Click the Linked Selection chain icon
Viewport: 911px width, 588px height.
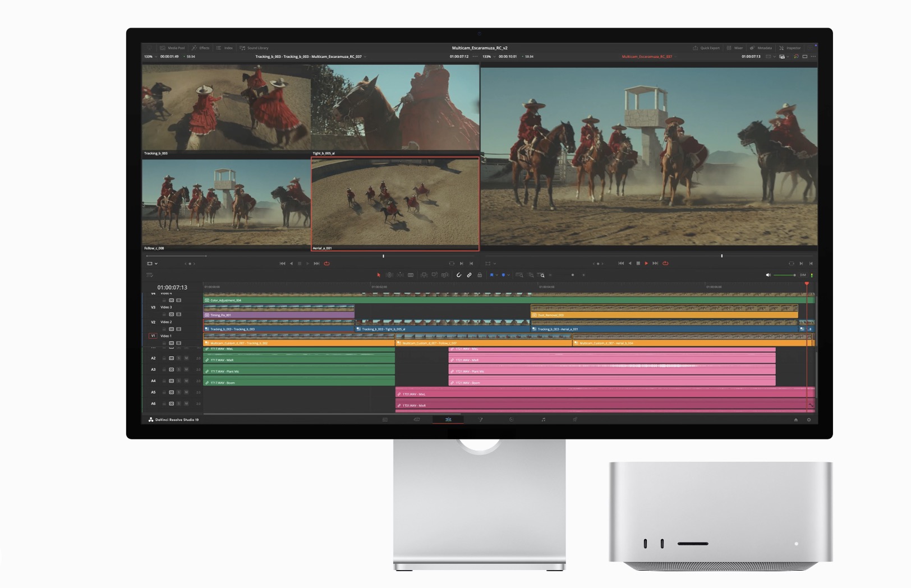[470, 275]
